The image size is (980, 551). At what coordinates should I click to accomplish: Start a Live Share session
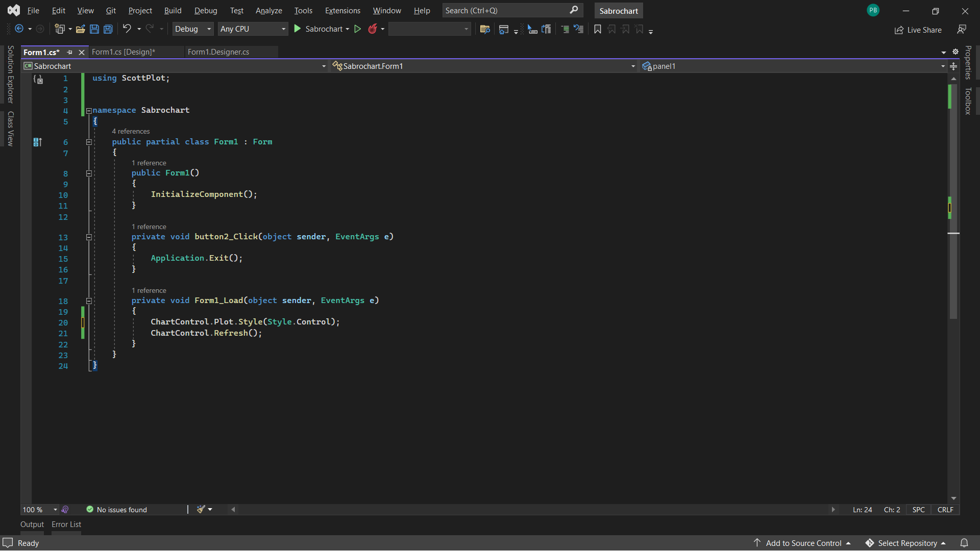[x=918, y=30]
